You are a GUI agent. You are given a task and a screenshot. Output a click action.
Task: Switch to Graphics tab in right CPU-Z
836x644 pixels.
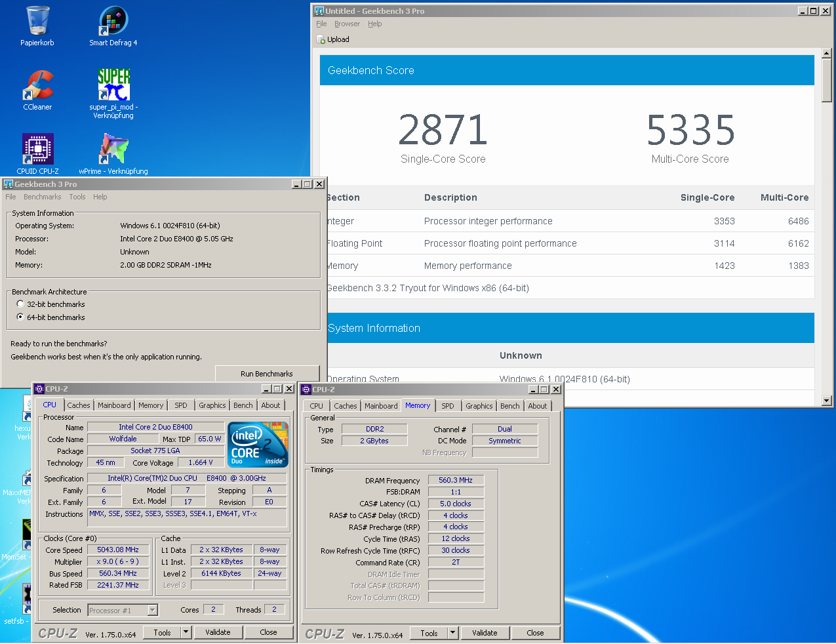pos(479,407)
